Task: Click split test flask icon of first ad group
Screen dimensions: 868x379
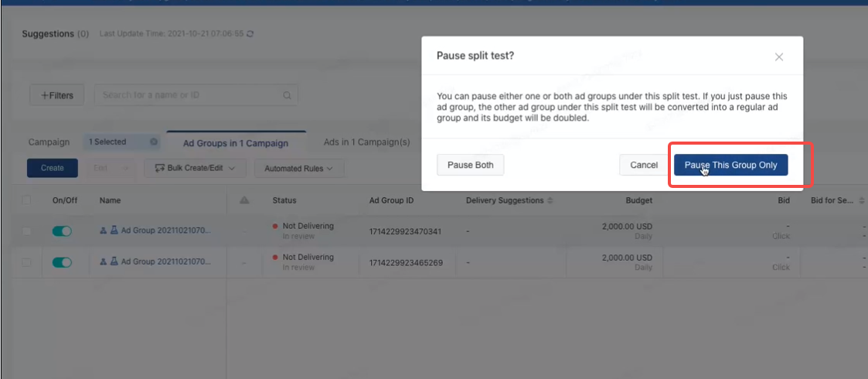Action: [114, 230]
